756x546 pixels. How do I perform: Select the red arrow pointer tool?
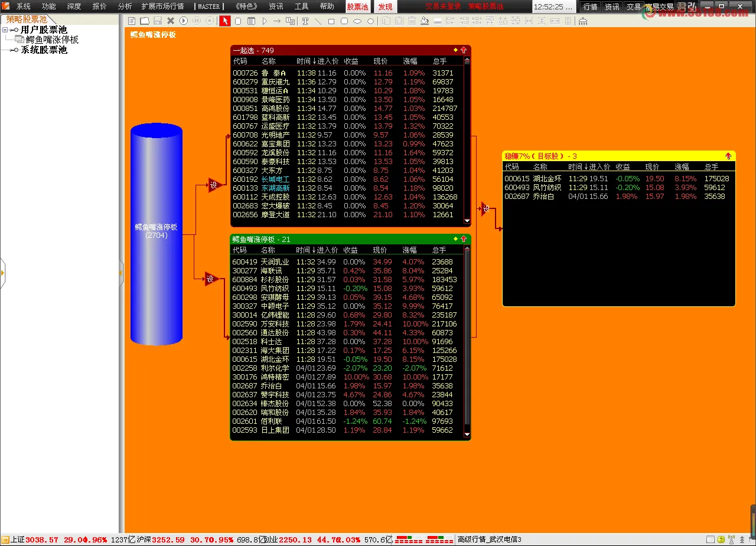225,21
